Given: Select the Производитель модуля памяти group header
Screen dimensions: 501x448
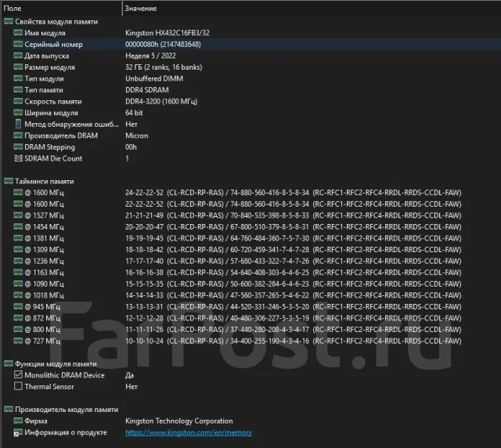Looking at the screenshot, I should point(67,410).
